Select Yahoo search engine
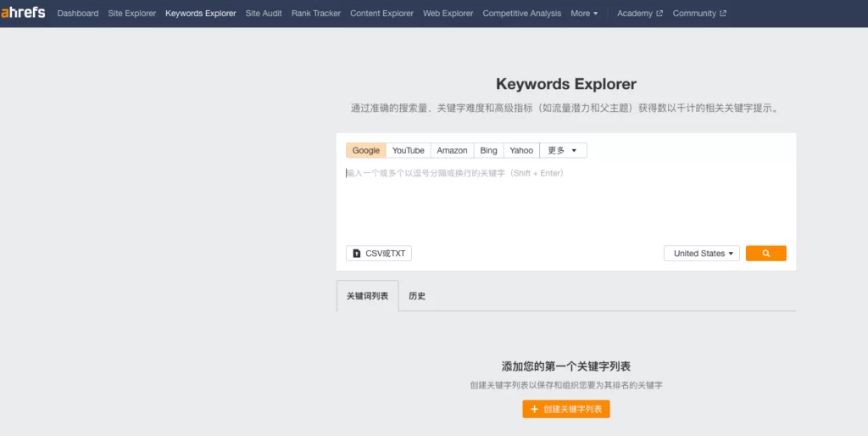 [521, 150]
